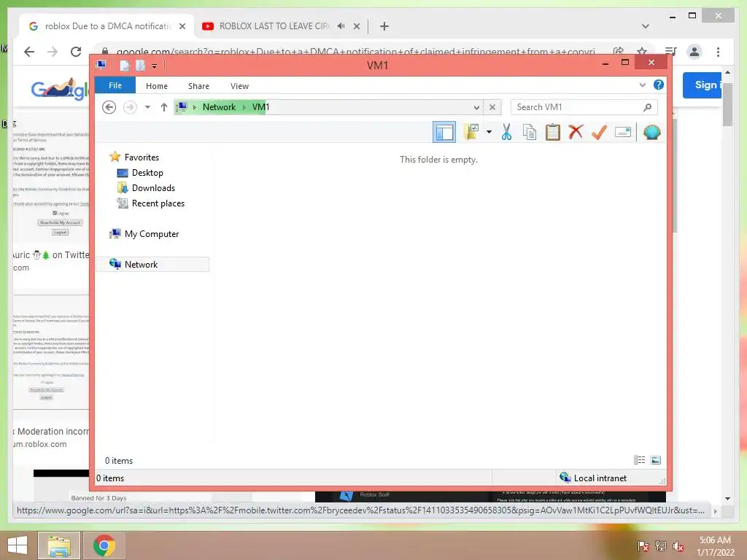747x560 pixels.
Task: Select Network in navigation pane
Action: pyautogui.click(x=152, y=264)
